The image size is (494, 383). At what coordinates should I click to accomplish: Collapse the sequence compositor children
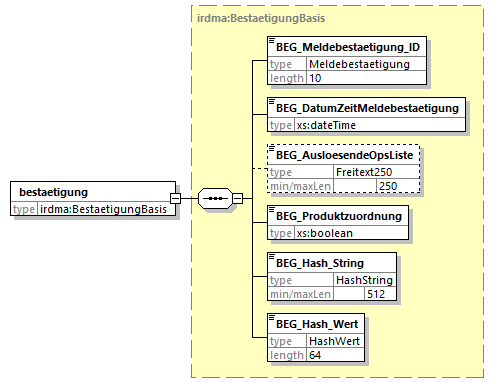[x=237, y=198]
